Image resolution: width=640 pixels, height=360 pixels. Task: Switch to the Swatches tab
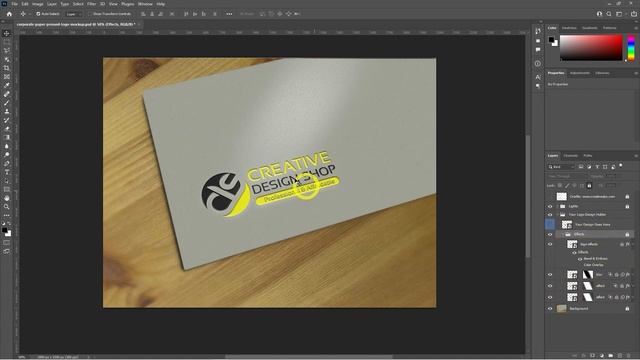[x=569, y=28]
